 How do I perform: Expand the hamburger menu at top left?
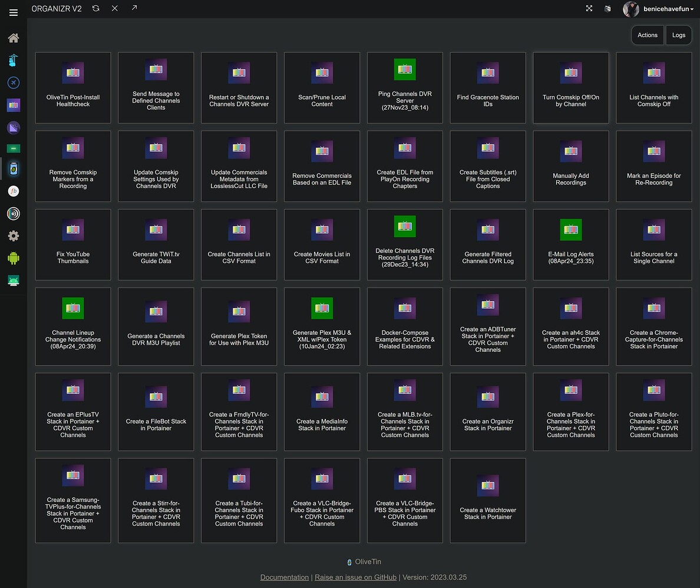[x=13, y=12]
